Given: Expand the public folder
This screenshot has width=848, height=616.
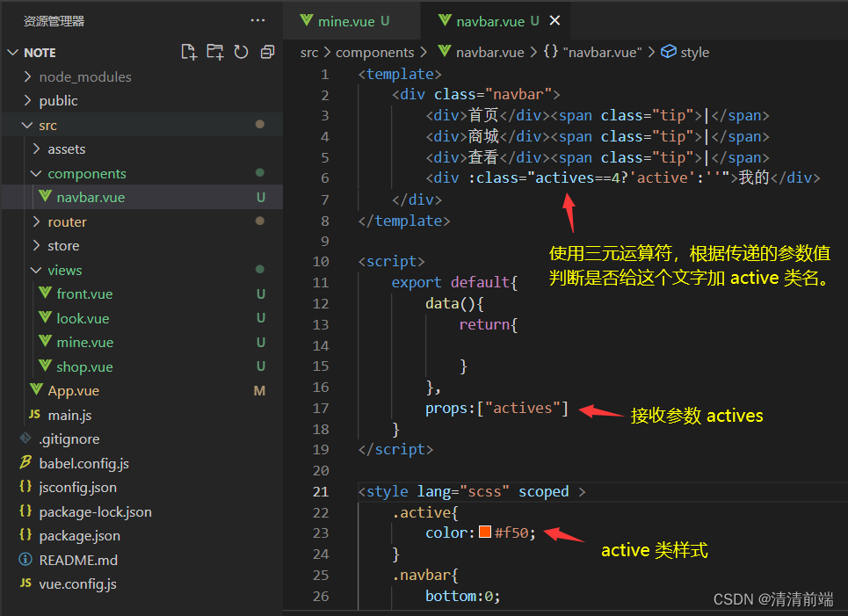Looking at the screenshot, I should tap(141, 100).
